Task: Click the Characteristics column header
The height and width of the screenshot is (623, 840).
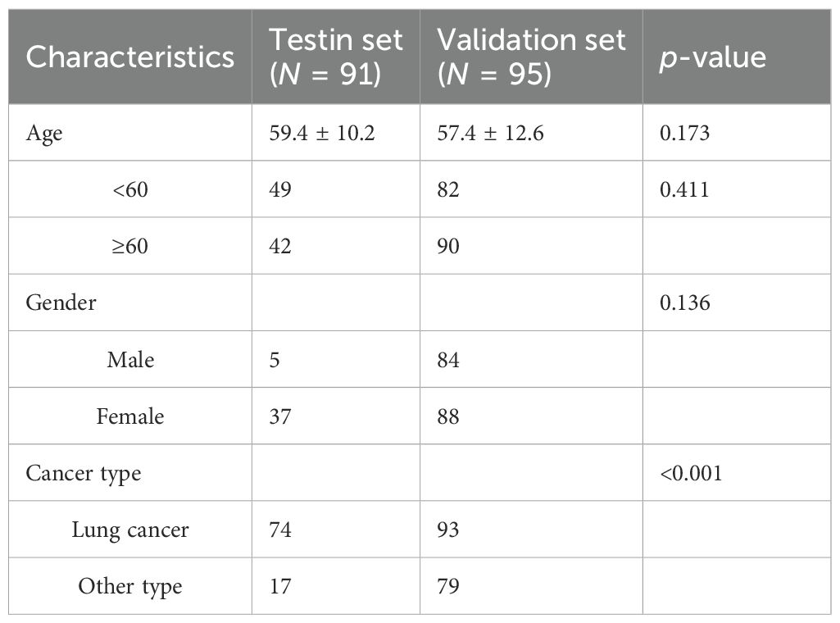Action: (130, 57)
